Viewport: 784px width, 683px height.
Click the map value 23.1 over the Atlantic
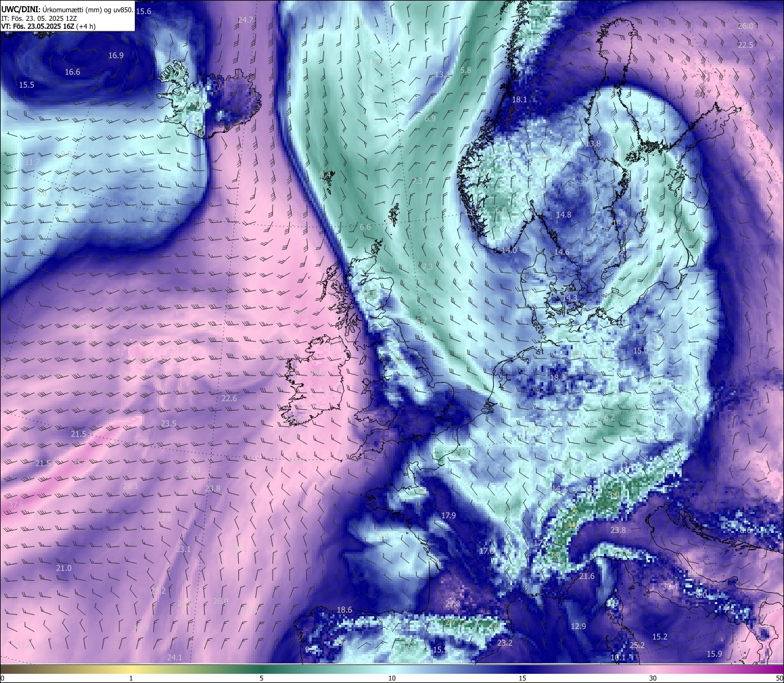[183, 549]
